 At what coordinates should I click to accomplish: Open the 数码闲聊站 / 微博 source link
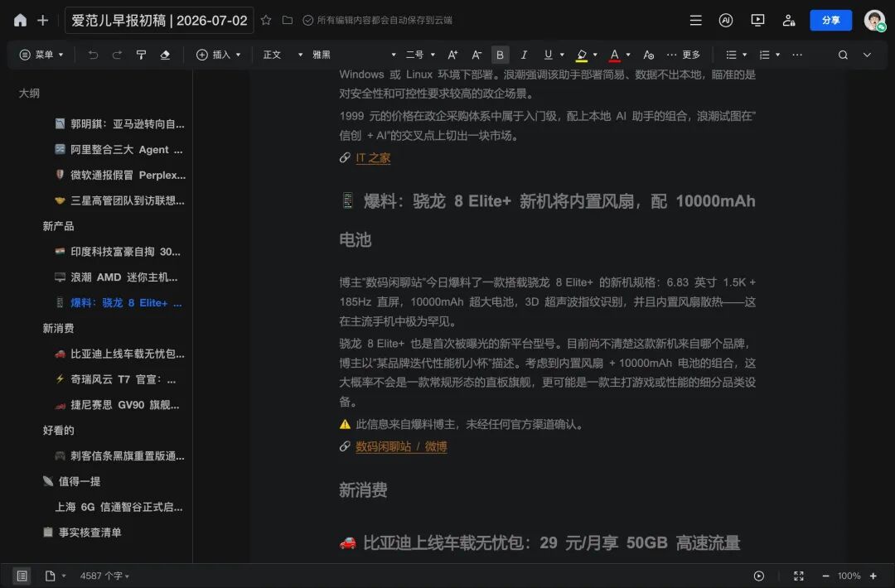click(x=401, y=446)
